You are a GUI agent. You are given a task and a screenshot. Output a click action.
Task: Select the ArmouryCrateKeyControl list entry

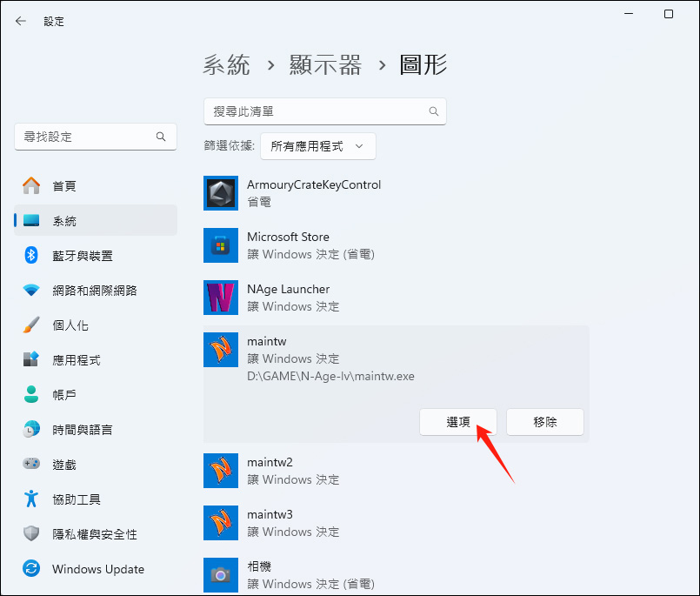(396, 193)
